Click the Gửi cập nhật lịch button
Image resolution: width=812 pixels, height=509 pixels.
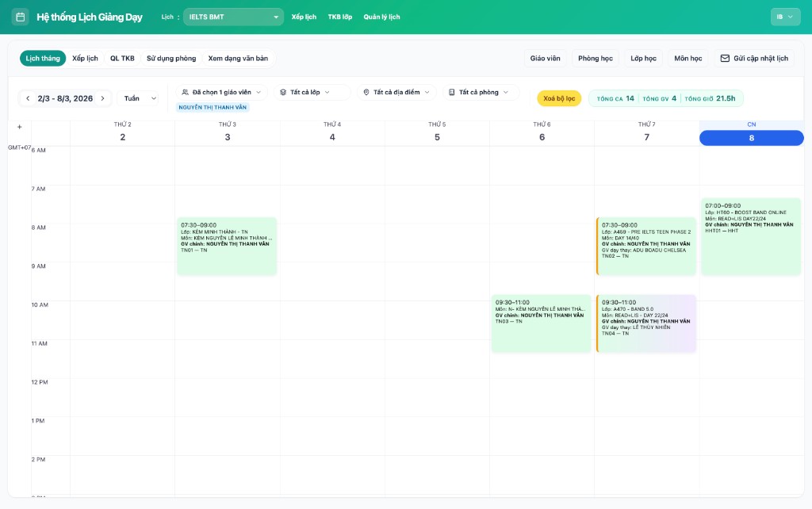(753, 58)
